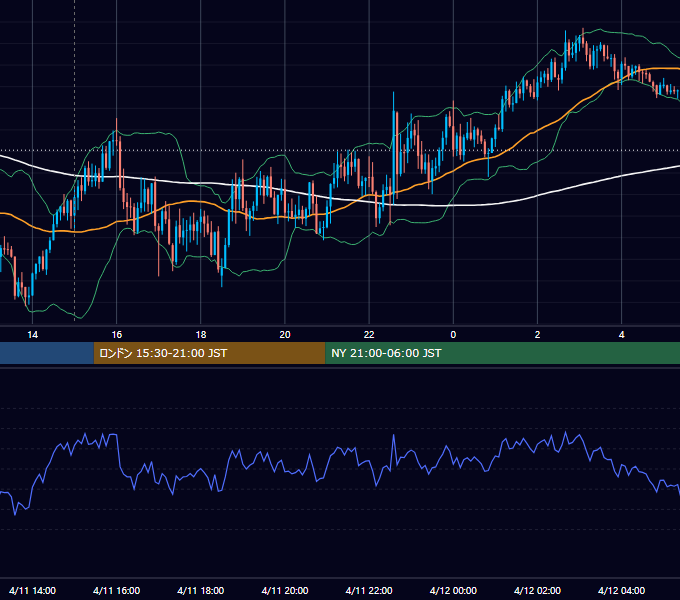Click the 4/12 00:00 time label
This screenshot has width=680, height=600.
click(x=453, y=590)
